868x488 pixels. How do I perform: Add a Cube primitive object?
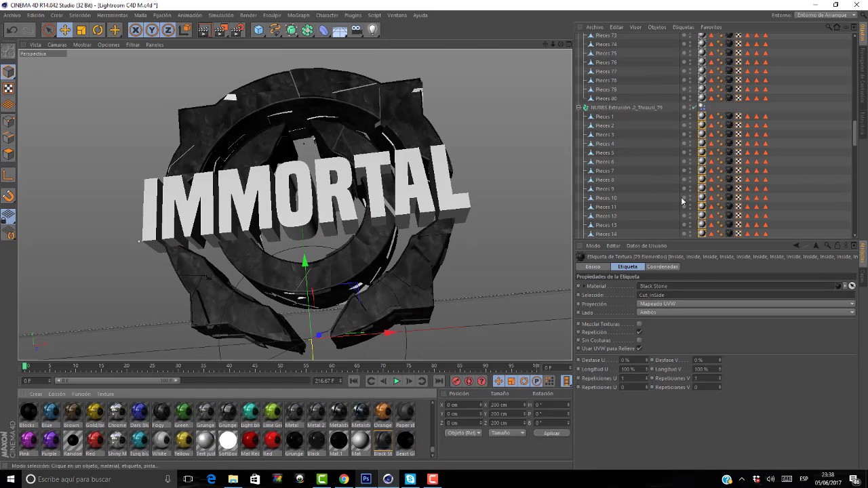point(258,30)
